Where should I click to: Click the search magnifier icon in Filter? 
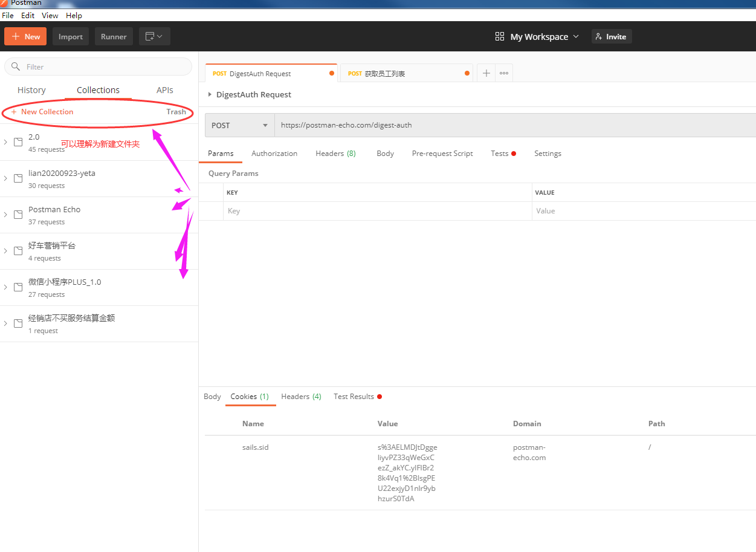pyautogui.click(x=16, y=67)
